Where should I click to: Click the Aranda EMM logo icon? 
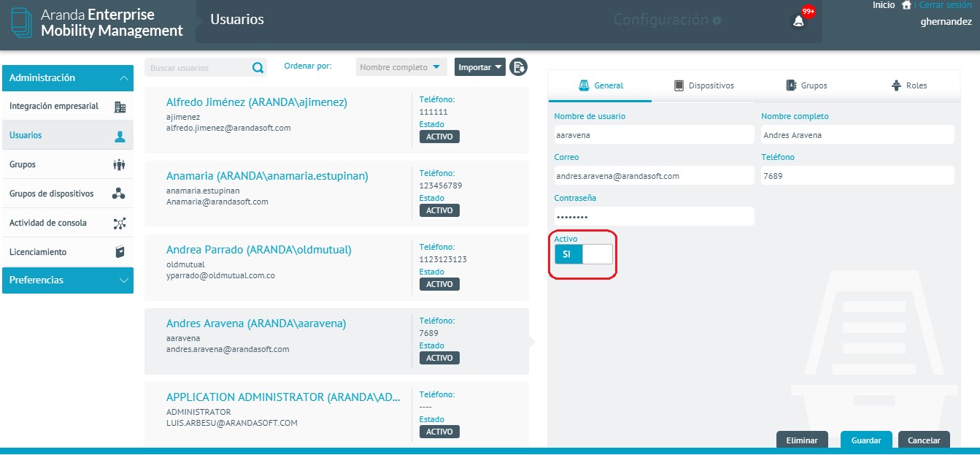click(x=22, y=23)
